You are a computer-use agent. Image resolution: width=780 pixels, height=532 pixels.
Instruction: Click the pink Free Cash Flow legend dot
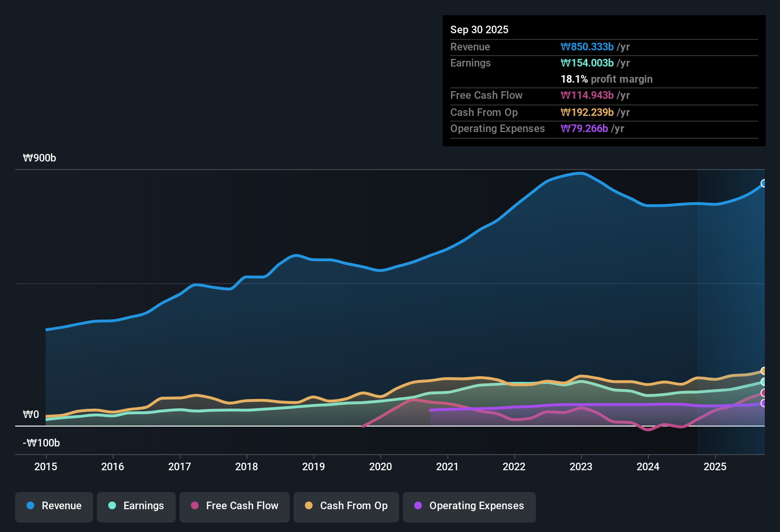(194, 506)
